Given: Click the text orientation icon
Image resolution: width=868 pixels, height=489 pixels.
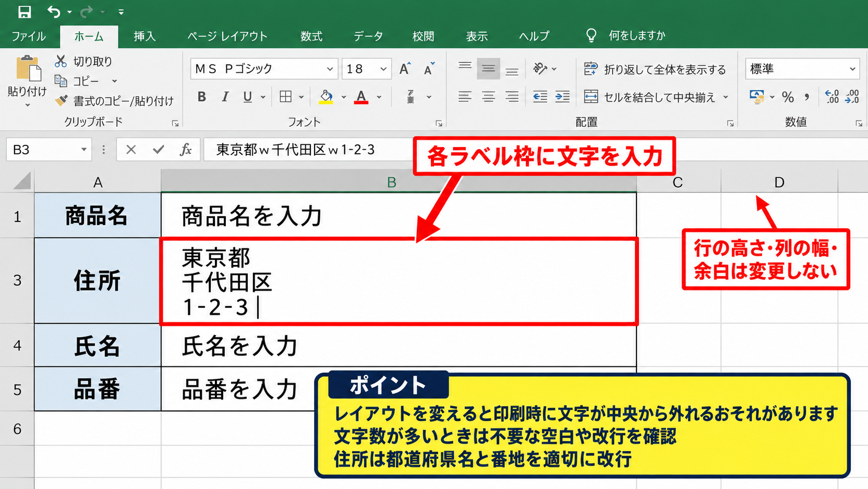Looking at the screenshot, I should 540,69.
